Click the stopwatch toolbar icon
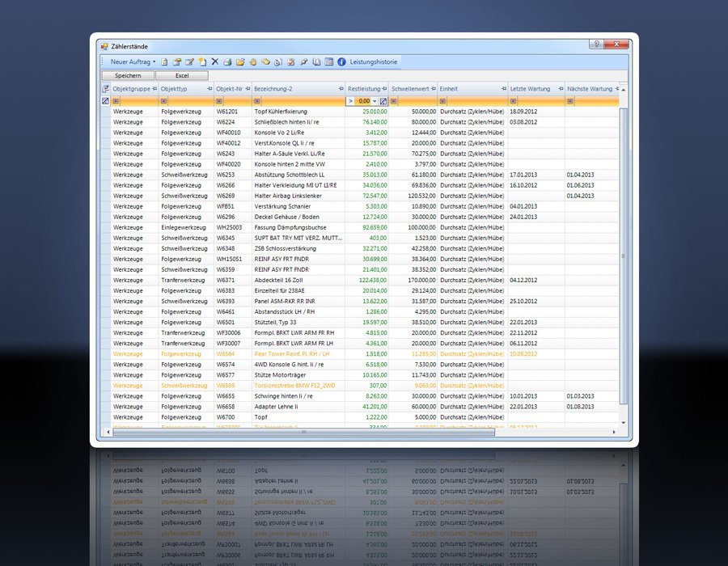 pos(278,61)
